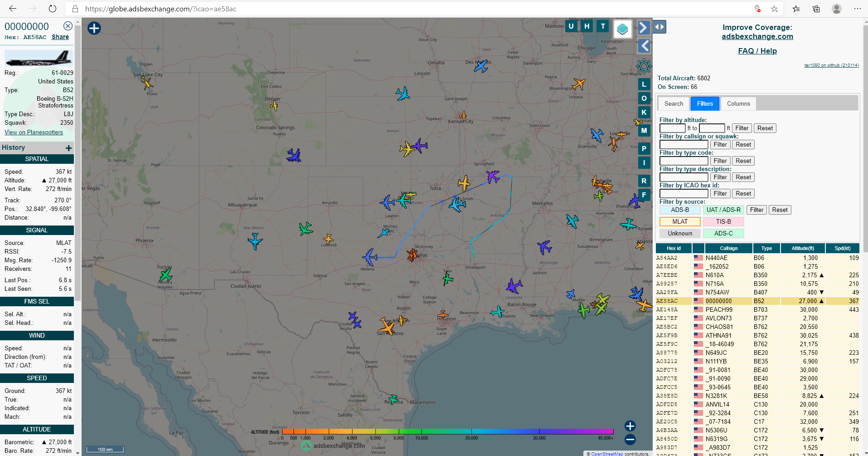Click the double-arrow sidebar toggle icon
This screenshot has height=456, width=868.
pos(659,27)
